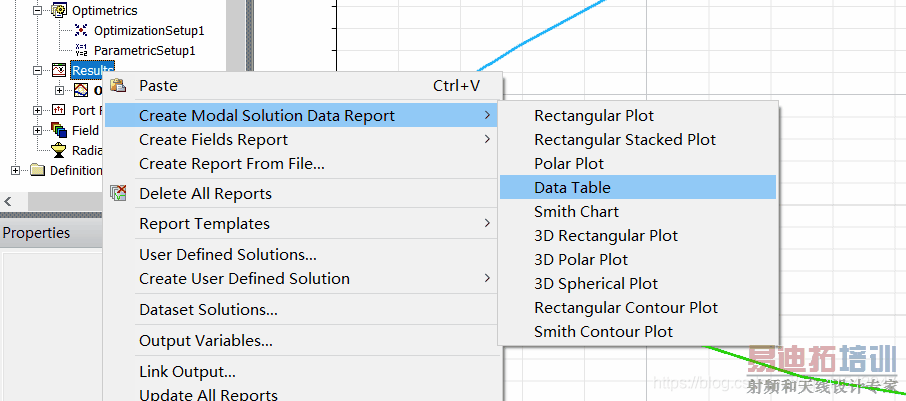Choose Smith Chart from the submenu
The height and width of the screenshot is (401, 906).
coord(576,211)
